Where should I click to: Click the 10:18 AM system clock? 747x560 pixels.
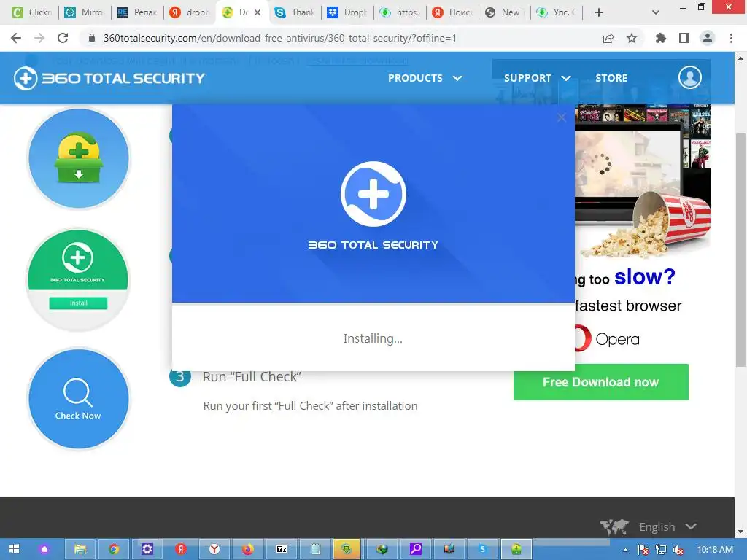pyautogui.click(x=715, y=550)
